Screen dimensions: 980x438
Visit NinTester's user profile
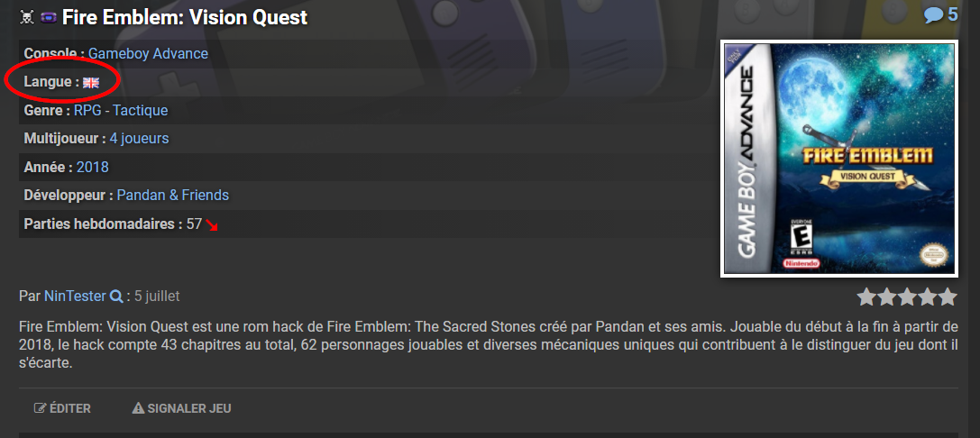75,296
